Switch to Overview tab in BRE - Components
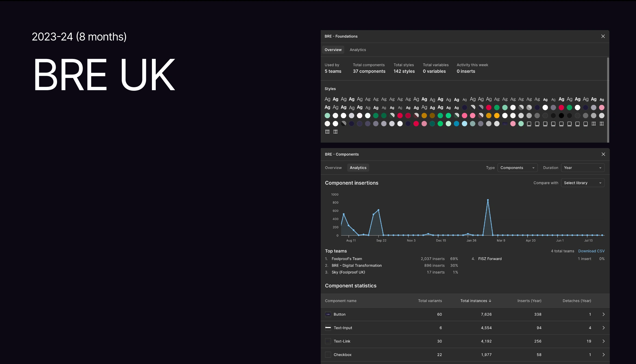The width and height of the screenshot is (636, 364). point(333,168)
